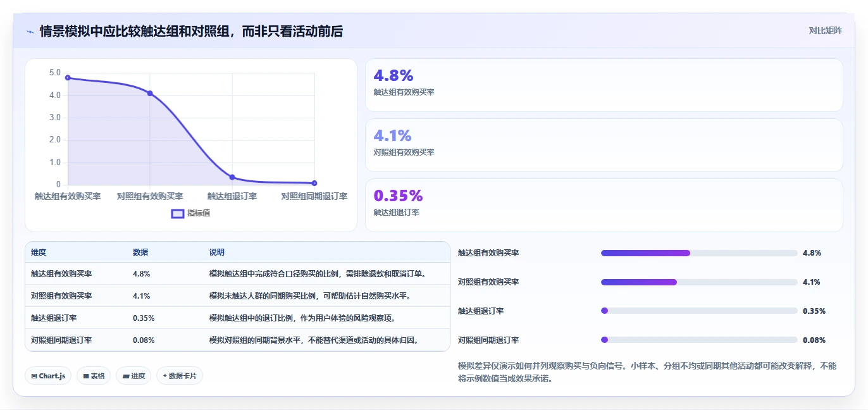This screenshot has width=868, height=410.
Task: Click the 数据 table column header
Action: pyautogui.click(x=140, y=252)
